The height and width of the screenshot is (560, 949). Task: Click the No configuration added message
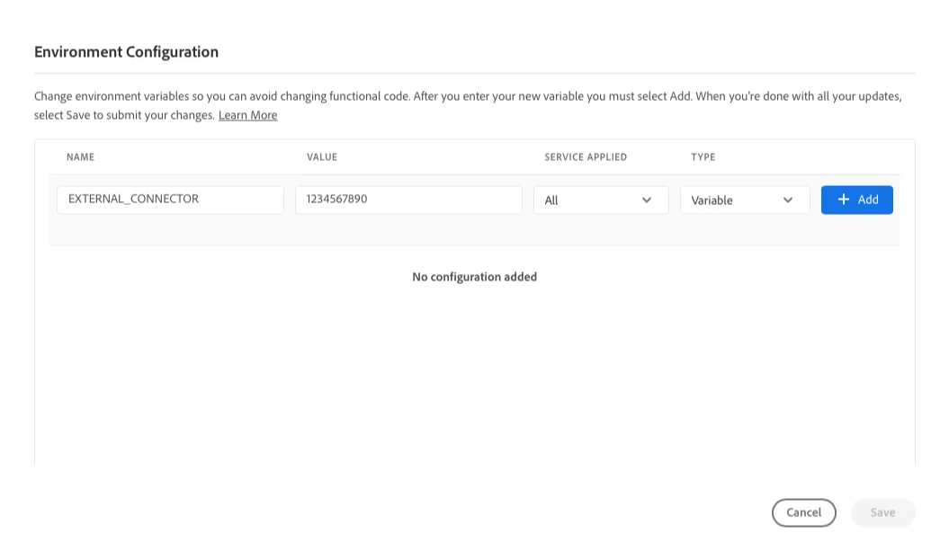475,277
